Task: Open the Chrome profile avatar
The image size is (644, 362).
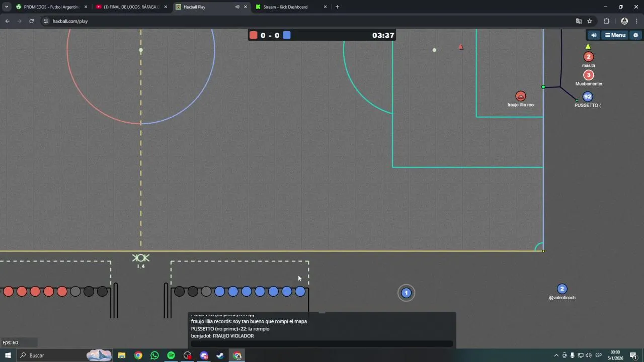Action: coord(624,21)
